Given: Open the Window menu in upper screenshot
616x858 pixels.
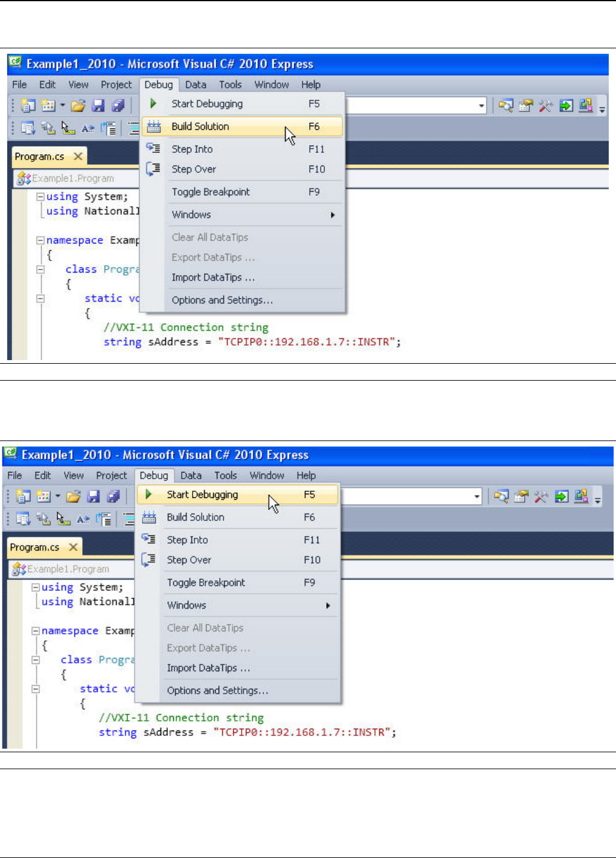Looking at the screenshot, I should (x=271, y=85).
